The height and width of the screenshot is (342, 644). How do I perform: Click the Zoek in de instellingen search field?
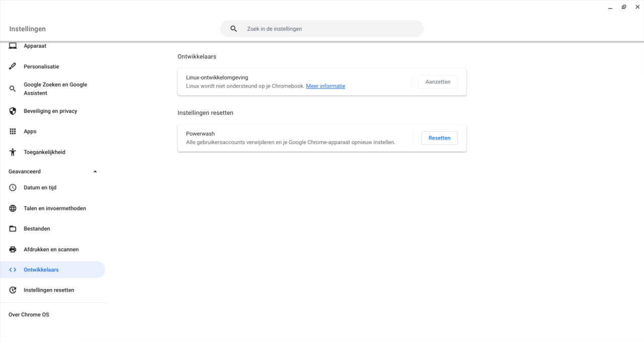pyautogui.click(x=322, y=29)
